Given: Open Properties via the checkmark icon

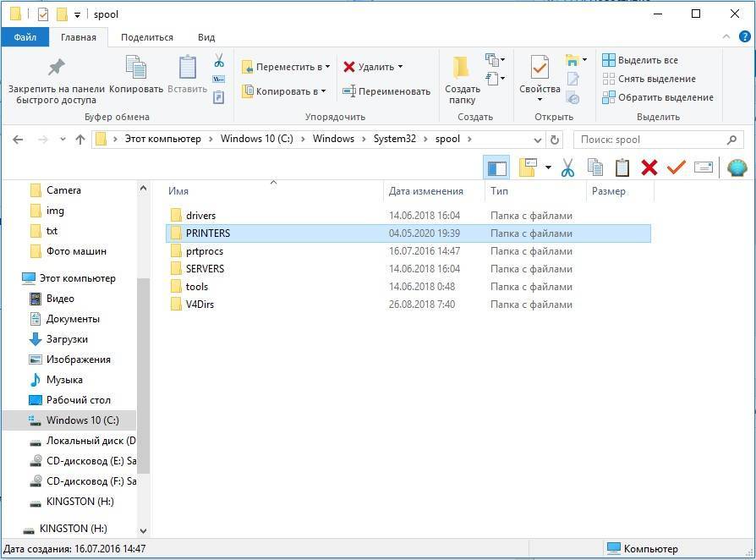Looking at the screenshot, I should click(540, 68).
